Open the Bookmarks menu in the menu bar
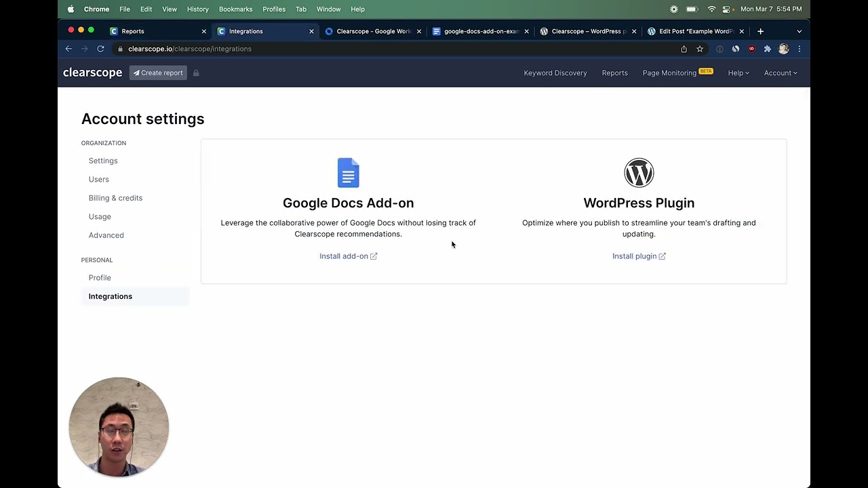This screenshot has height=488, width=868. click(235, 9)
